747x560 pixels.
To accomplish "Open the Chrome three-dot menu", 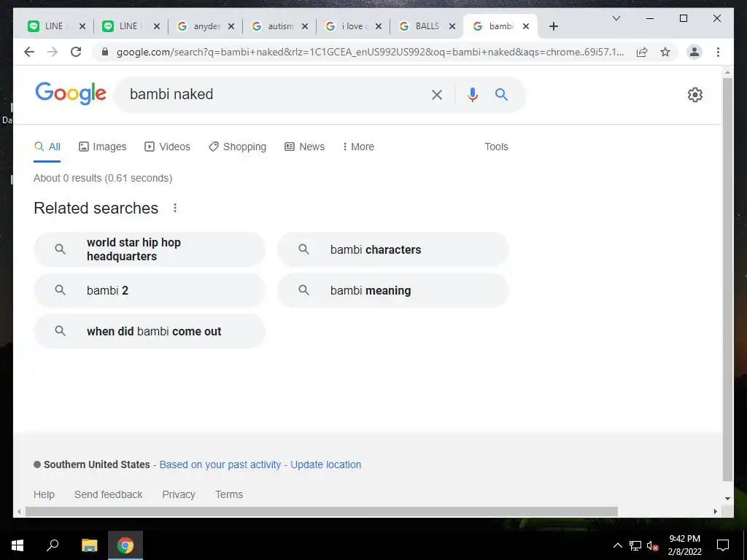I will click(x=718, y=52).
